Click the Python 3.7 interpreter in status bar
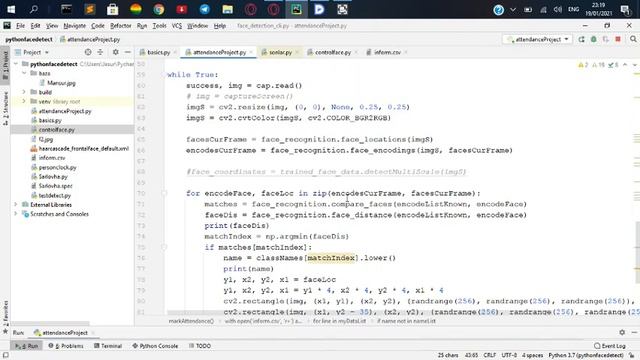The width and height of the screenshot is (640, 360). (586, 355)
